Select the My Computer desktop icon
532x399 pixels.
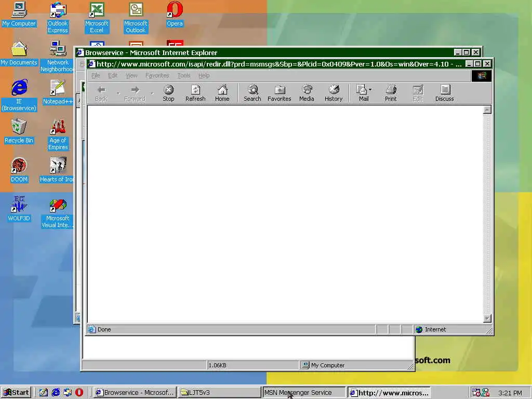(x=19, y=14)
